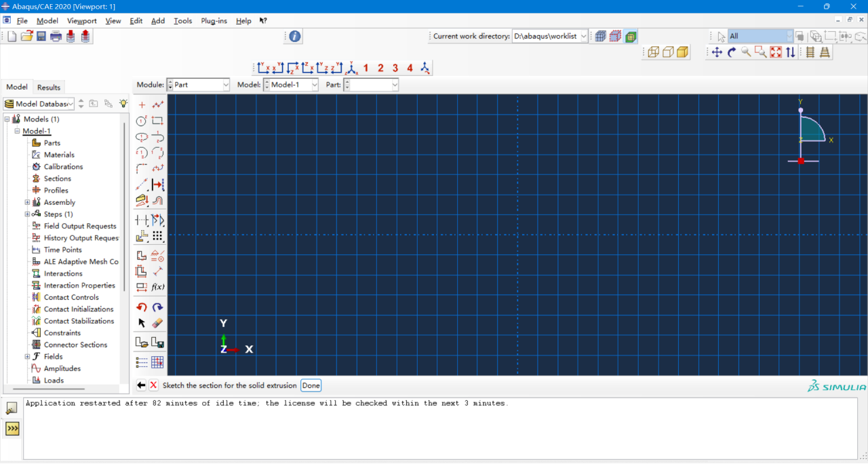The height and width of the screenshot is (464, 868).
Task: Auto-fit the view
Action: (776, 52)
